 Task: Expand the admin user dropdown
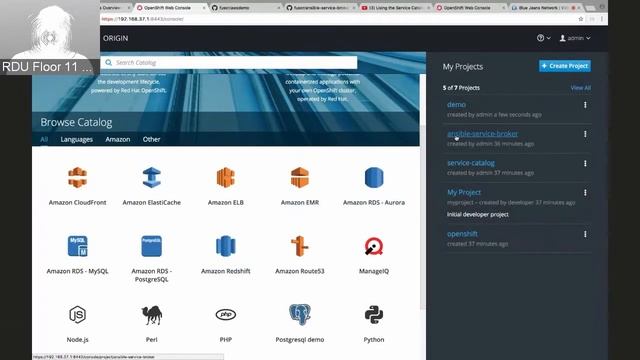(x=575, y=38)
